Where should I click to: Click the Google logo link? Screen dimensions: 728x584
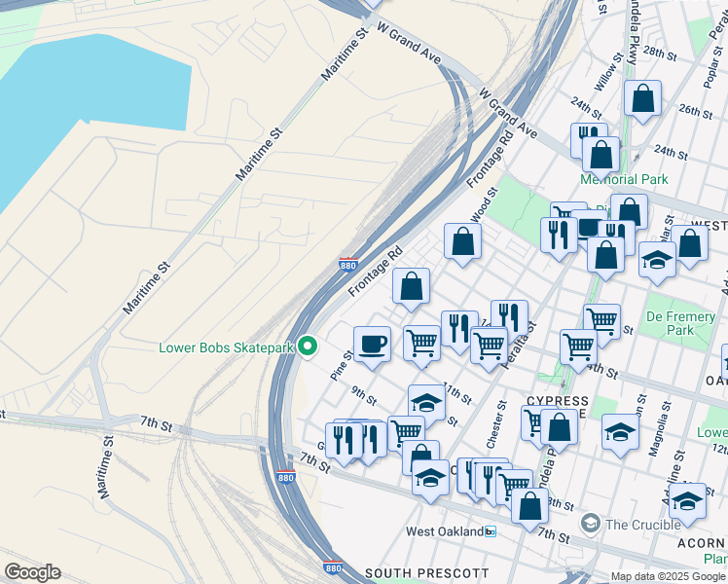coord(33,572)
